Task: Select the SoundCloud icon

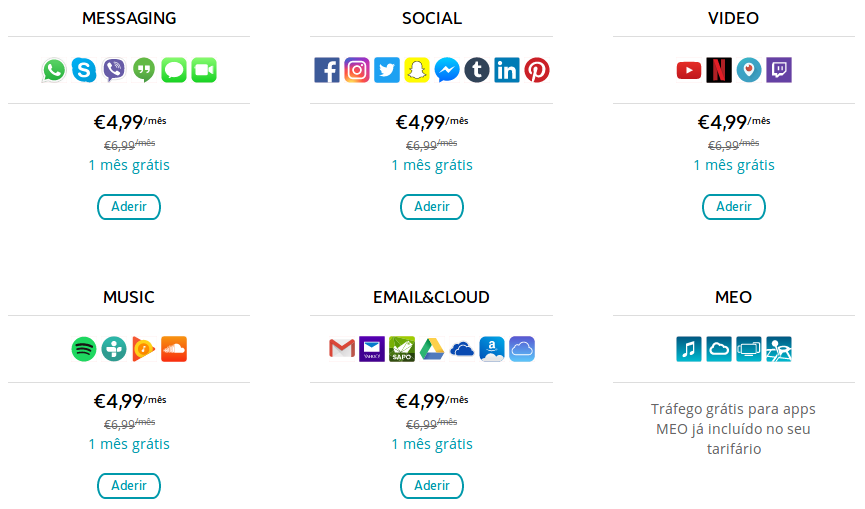Action: pos(174,349)
